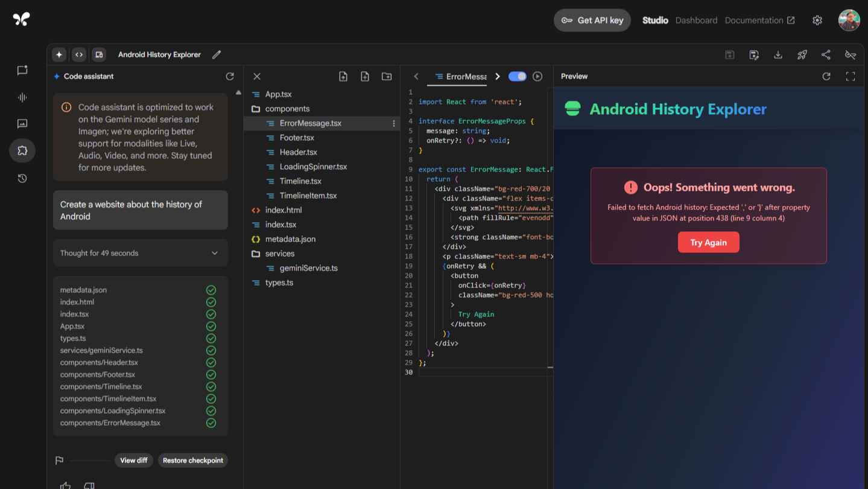Click Try Again in the preview
This screenshot has width=868, height=489.
click(708, 242)
